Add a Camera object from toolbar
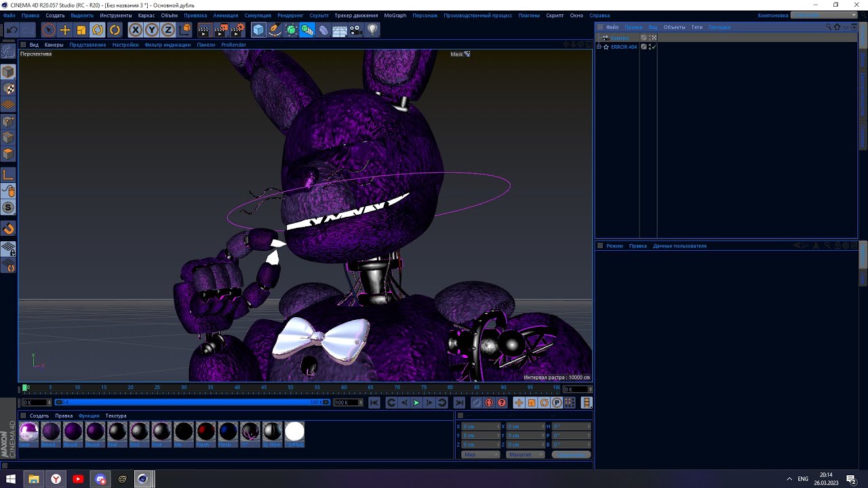 click(x=355, y=30)
